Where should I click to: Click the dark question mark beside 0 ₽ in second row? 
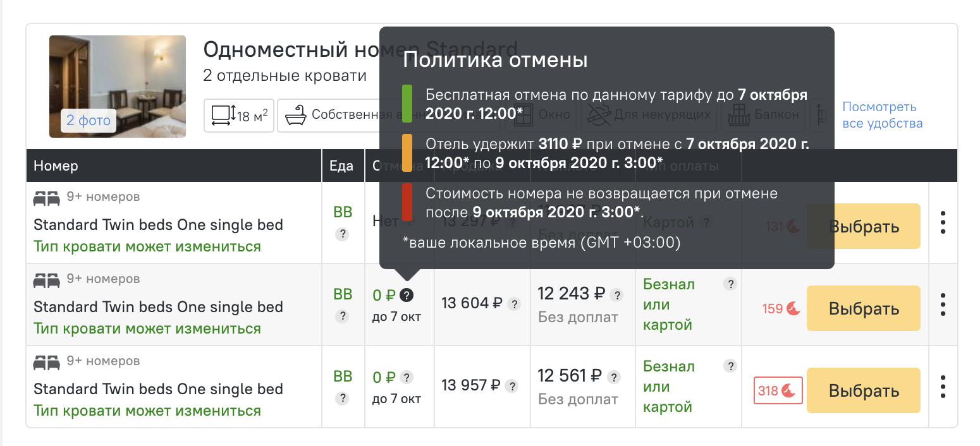pos(407,294)
